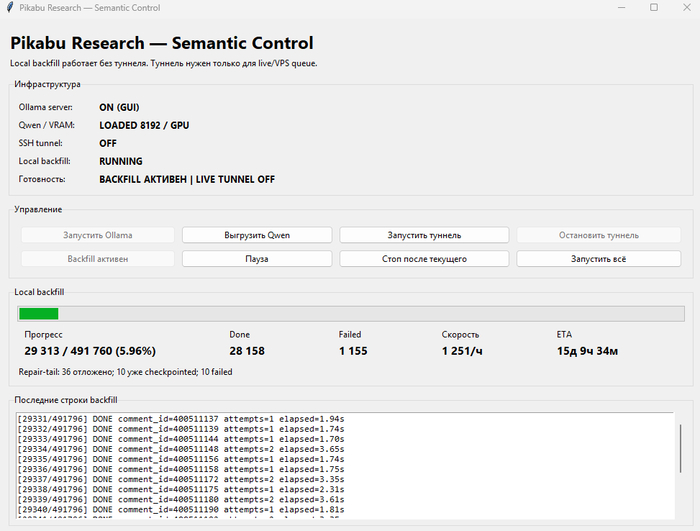Select BACKFILL АКТИВЕН | LIVE TUNNEL OFF text
This screenshot has width=700, height=531.
coord(187,180)
